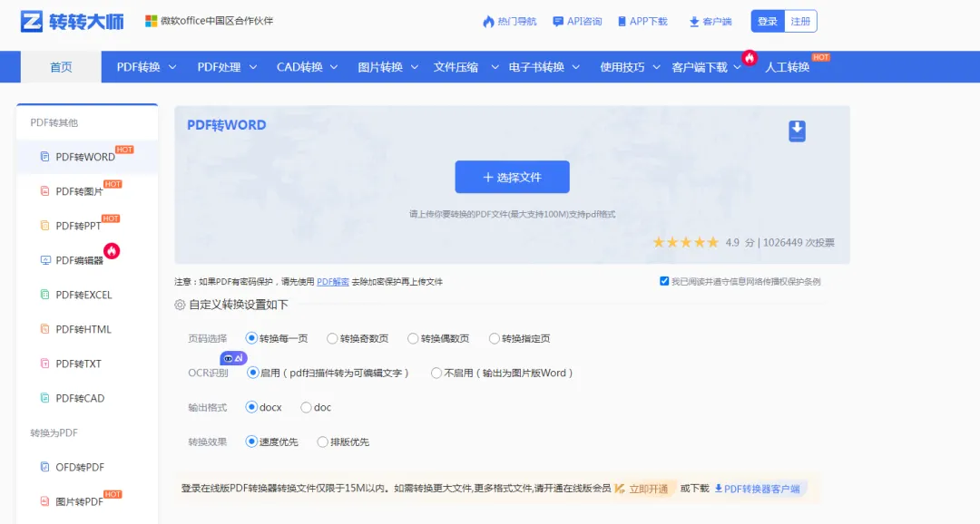Screen dimensions: 980x524
Task: Click the PDF转PPT sidebar icon
Action: click(45, 226)
